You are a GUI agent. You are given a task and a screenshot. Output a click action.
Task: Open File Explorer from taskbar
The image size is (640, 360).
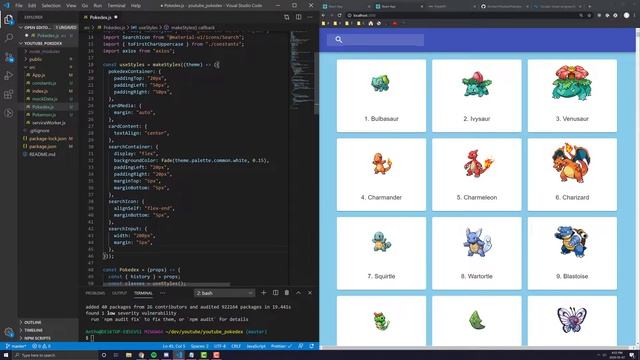(x=129, y=355)
